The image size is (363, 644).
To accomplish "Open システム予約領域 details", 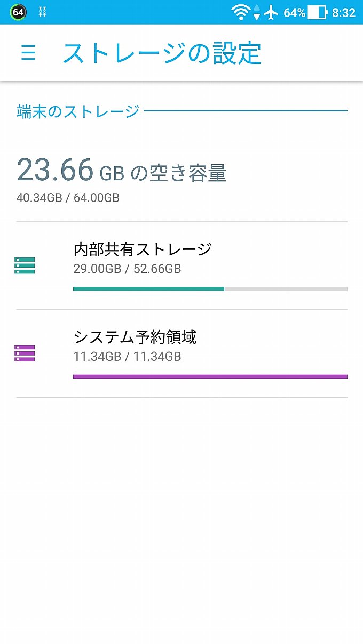I will coord(181,353).
